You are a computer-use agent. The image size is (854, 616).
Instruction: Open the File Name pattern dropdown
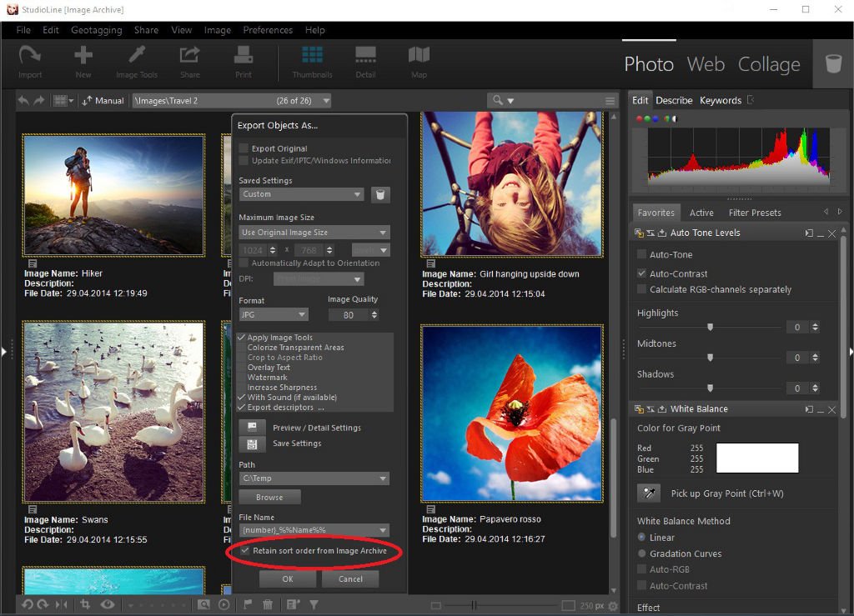314,530
